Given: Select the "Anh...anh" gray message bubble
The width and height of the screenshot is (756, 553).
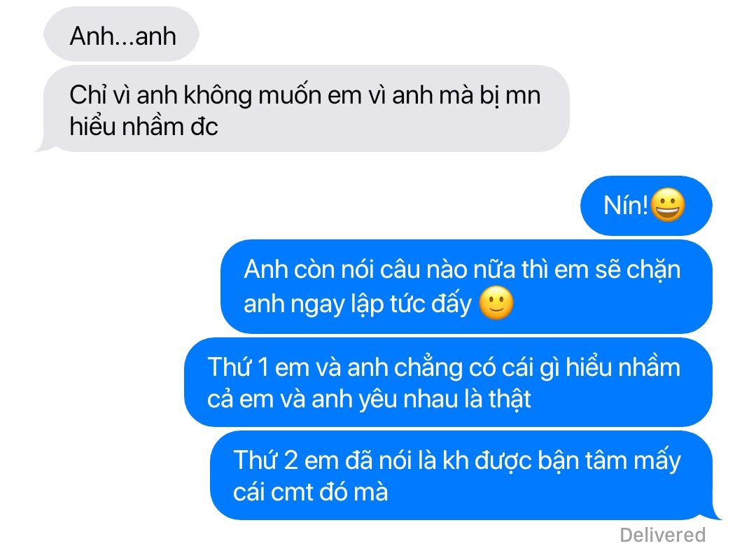Looking at the screenshot, I should coord(122,34).
